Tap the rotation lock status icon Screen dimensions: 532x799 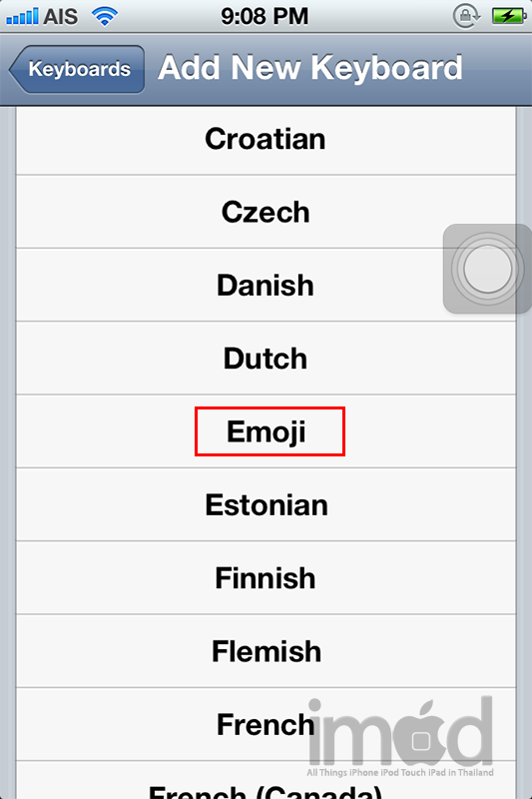tap(466, 16)
